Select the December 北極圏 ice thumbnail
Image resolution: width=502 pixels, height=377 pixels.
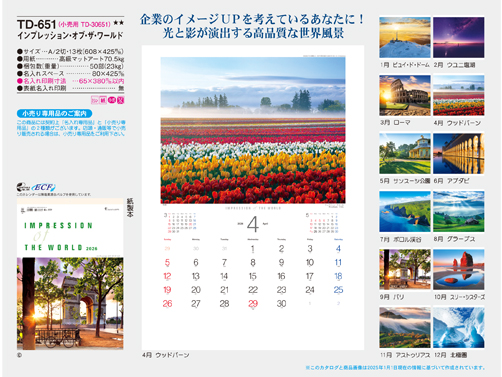tap(459, 327)
